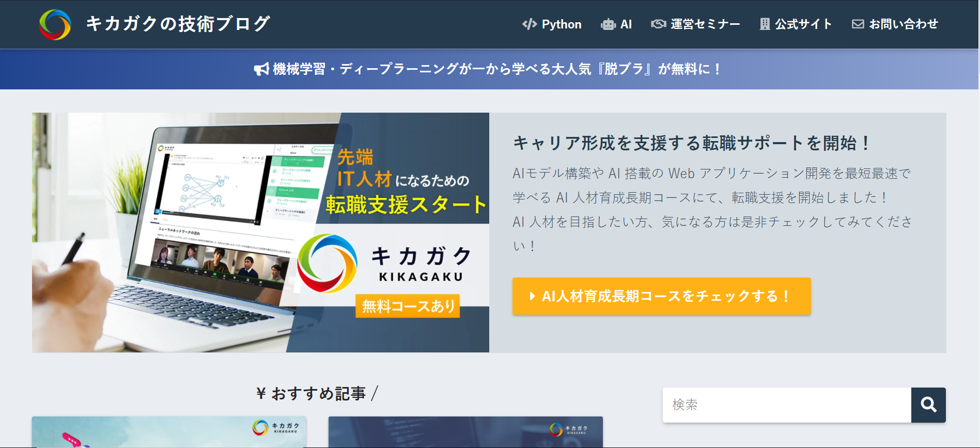Click the building icon beside 公式サイト
Image resolution: width=980 pixels, height=448 pixels.
tap(765, 24)
